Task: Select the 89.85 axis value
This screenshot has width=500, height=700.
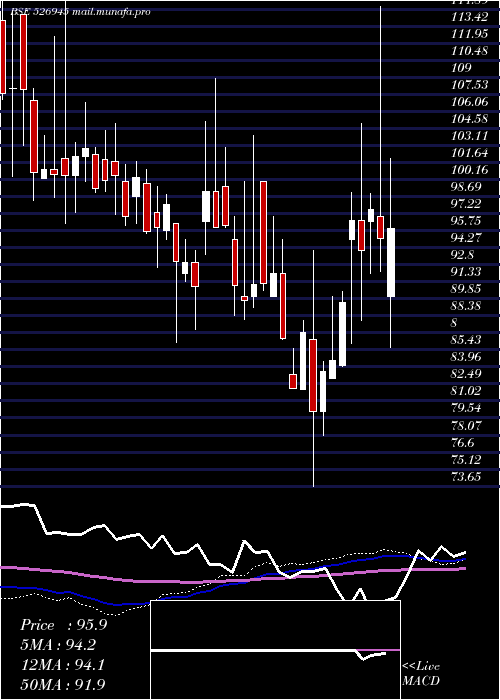Action: 466,289
